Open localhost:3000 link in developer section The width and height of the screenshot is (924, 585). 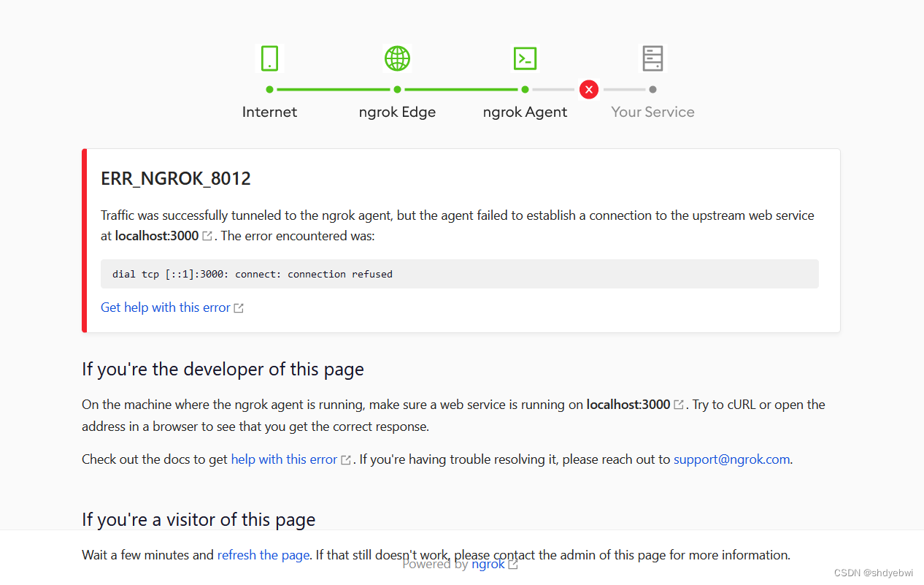[x=628, y=404]
